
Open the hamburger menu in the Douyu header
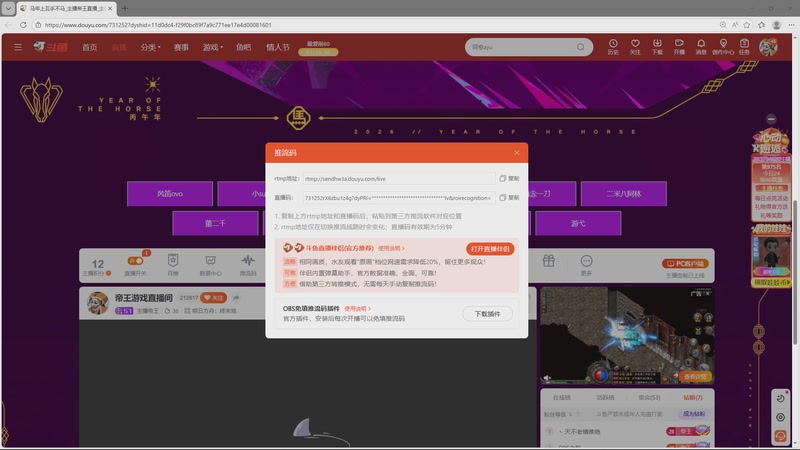click(18, 47)
